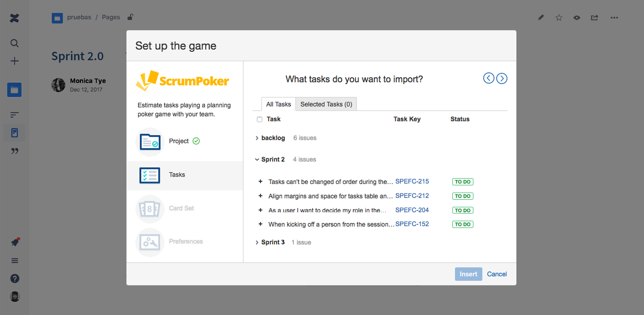Open the help question mark icon
Screen dimensions: 644x315
(15, 279)
